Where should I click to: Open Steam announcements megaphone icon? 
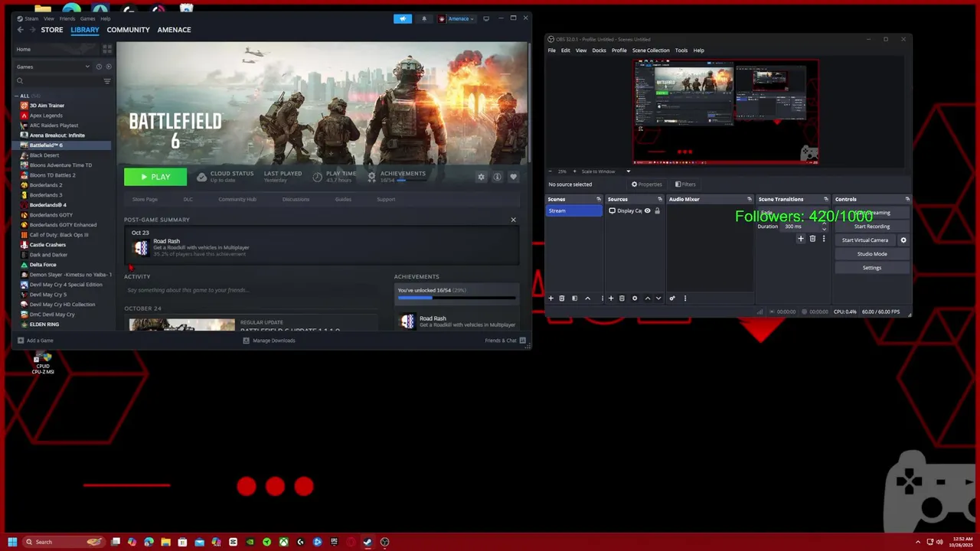[x=403, y=18]
